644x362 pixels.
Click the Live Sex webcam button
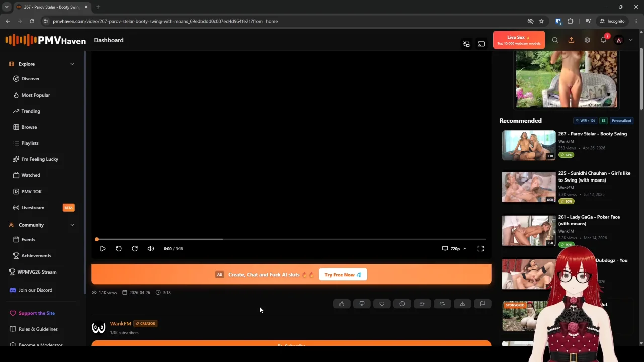click(519, 40)
